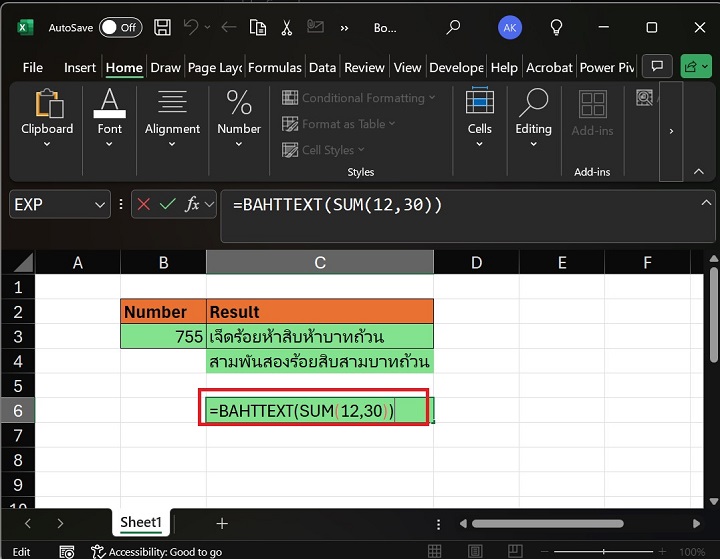The height and width of the screenshot is (559, 720).
Task: Click Accessibility: Good to go status
Action: click(x=157, y=551)
